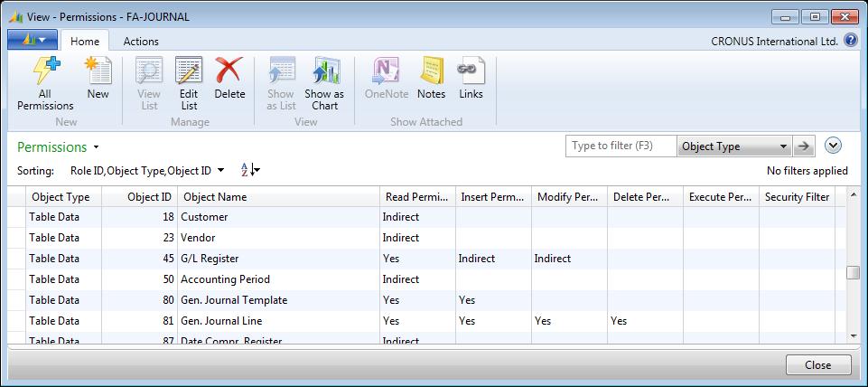This screenshot has height=387, width=868.
Task: Create a New permission entry
Action: [98, 78]
